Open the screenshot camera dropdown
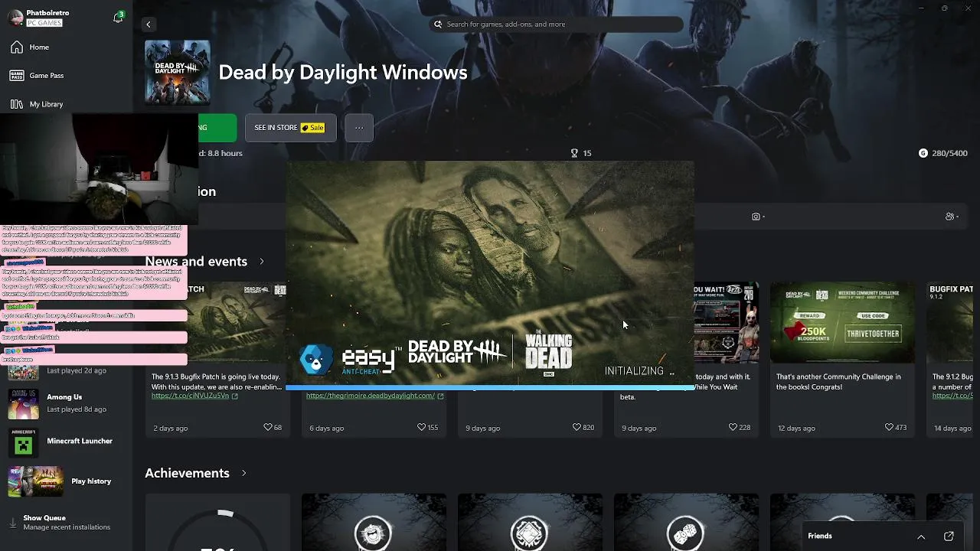 click(x=758, y=217)
